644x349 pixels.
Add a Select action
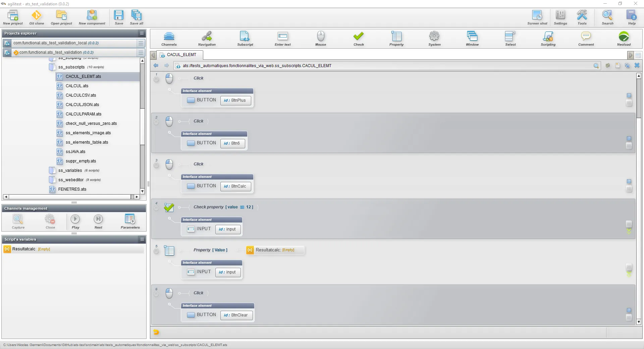510,39
